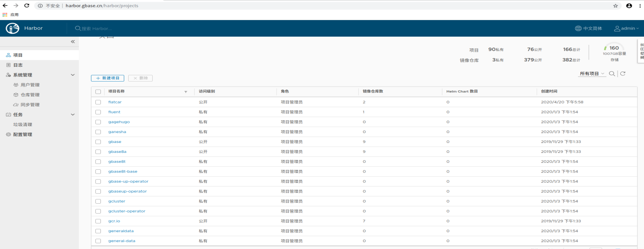Check the gbase8t project checkbox
Screen dimensions: 644x249
(x=98, y=162)
